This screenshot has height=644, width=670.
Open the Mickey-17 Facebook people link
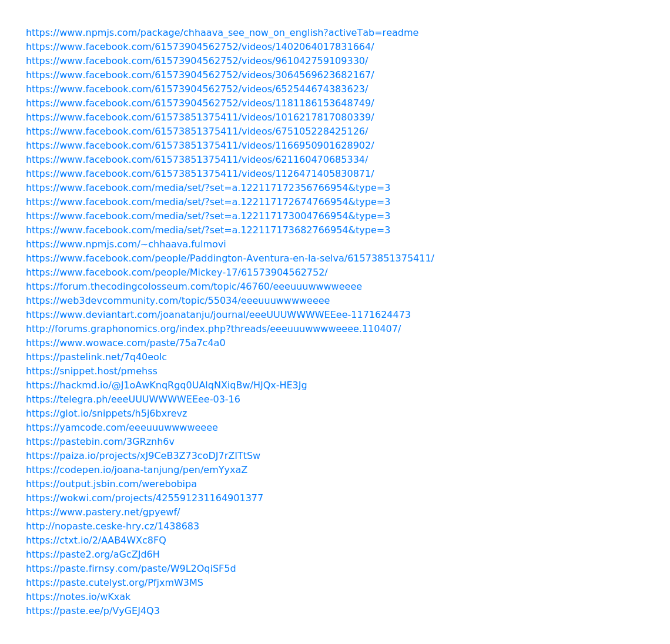tap(177, 273)
